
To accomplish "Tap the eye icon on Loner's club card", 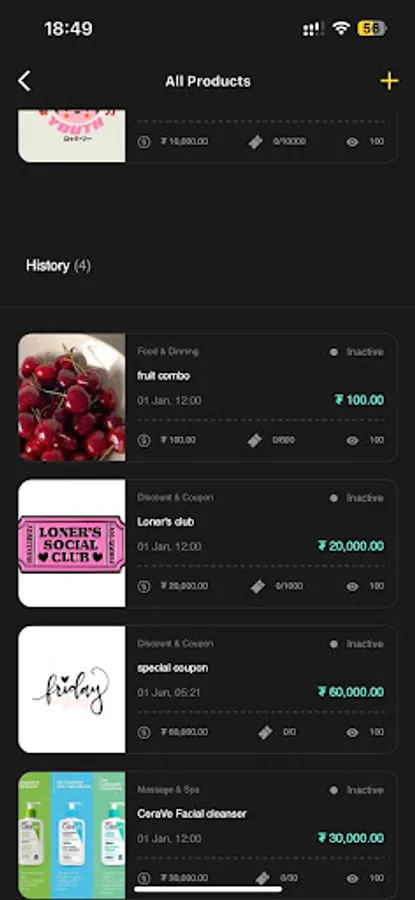I will click(352, 586).
